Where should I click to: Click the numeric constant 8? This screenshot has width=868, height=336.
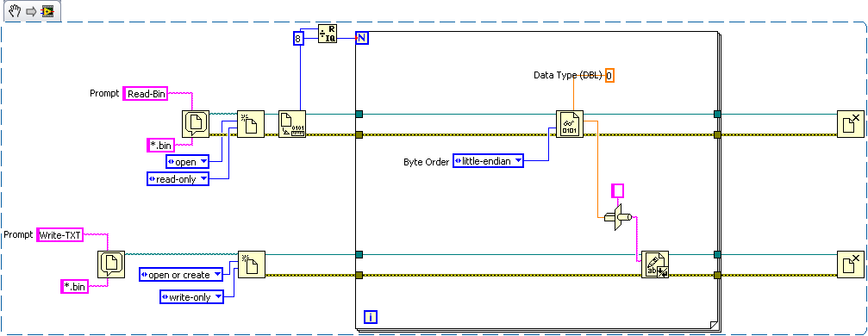[x=299, y=39]
